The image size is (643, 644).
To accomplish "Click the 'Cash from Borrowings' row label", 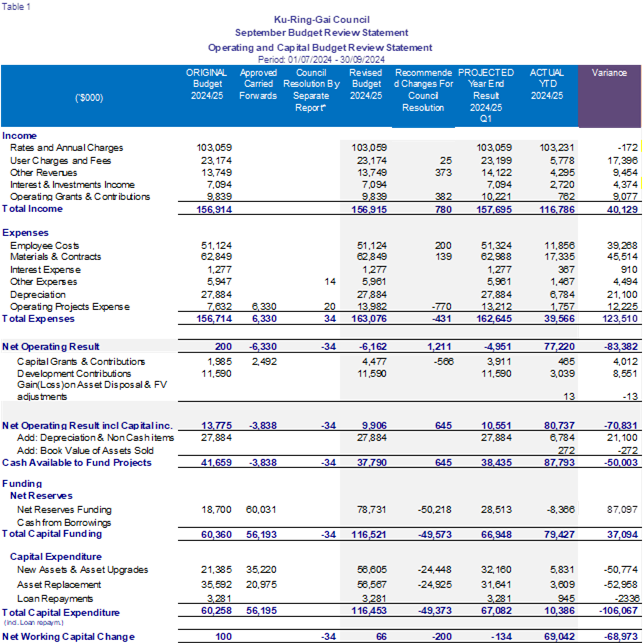I will (x=64, y=523).
